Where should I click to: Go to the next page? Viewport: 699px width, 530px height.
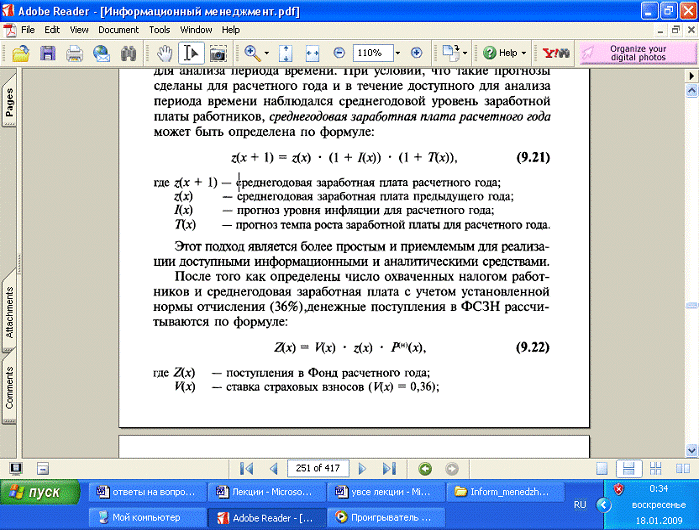pos(362,468)
